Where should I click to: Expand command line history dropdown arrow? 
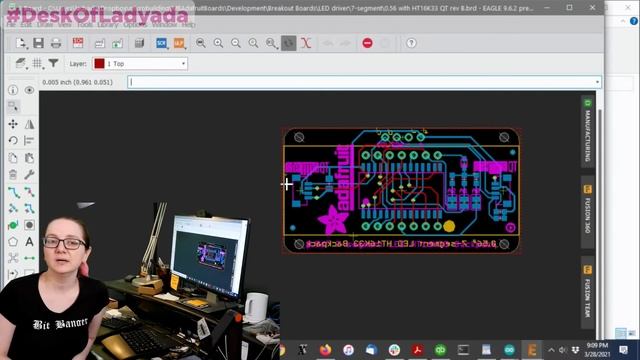(x=598, y=82)
